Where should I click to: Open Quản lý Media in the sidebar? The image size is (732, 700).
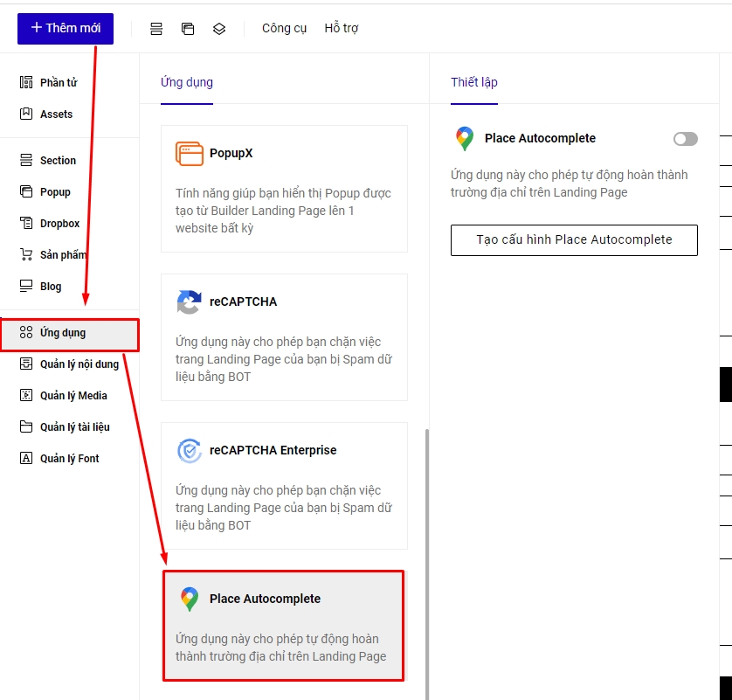73,396
